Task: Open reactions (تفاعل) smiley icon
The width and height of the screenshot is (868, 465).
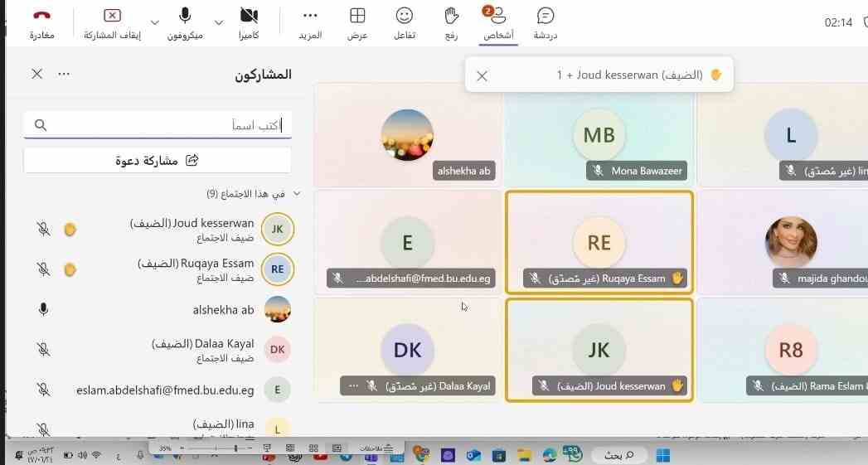Action: [404, 16]
